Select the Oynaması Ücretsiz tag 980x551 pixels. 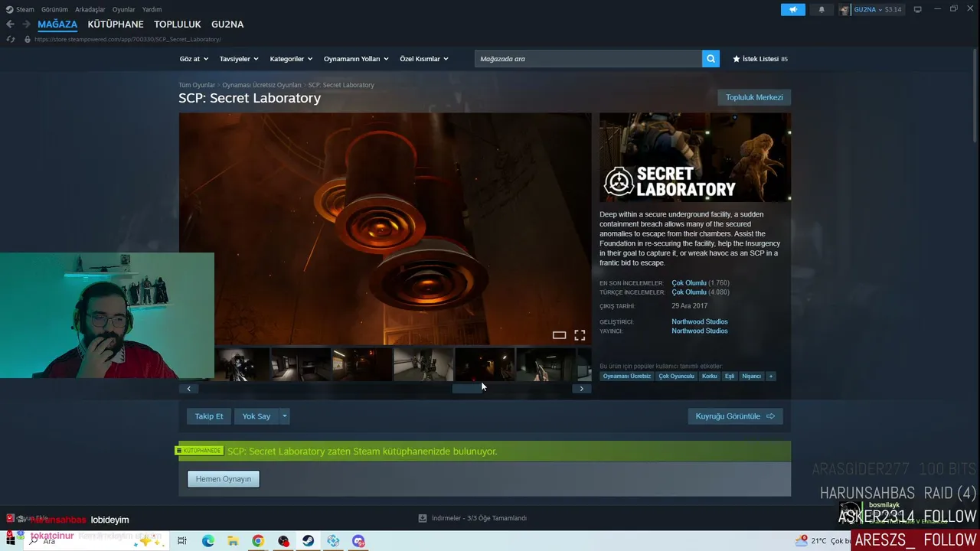pyautogui.click(x=626, y=376)
